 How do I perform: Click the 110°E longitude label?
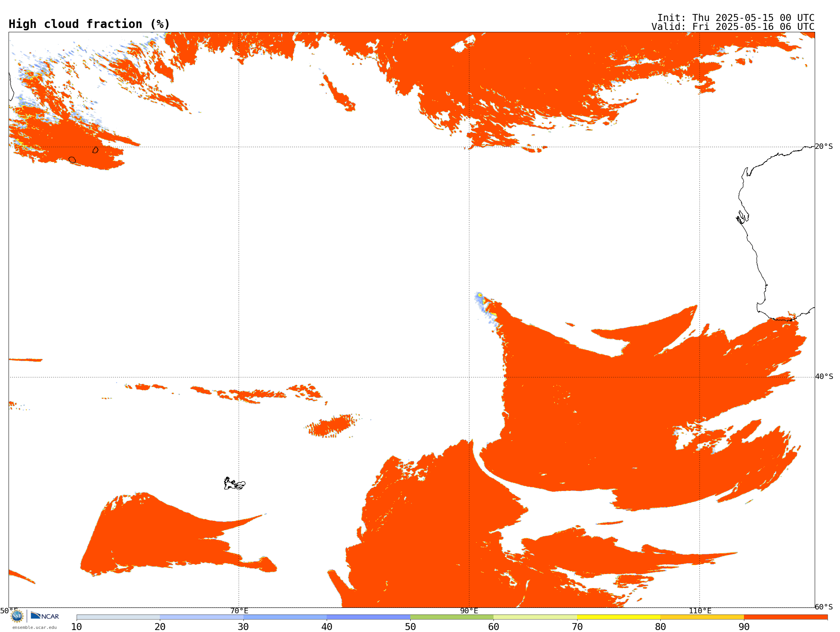(x=700, y=611)
